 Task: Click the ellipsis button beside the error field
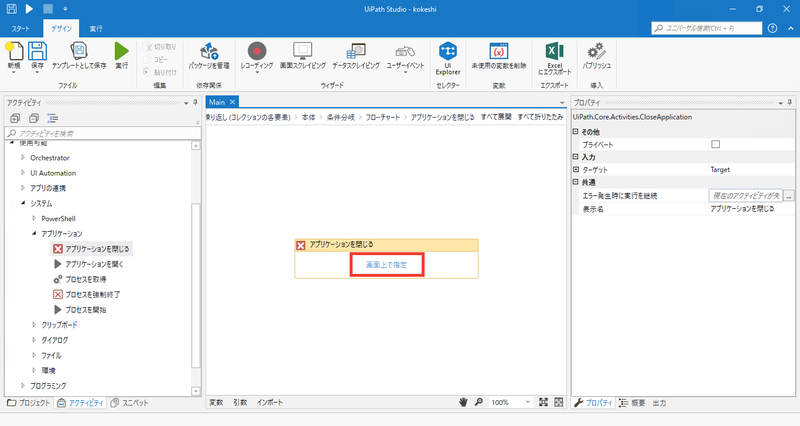[x=789, y=195]
